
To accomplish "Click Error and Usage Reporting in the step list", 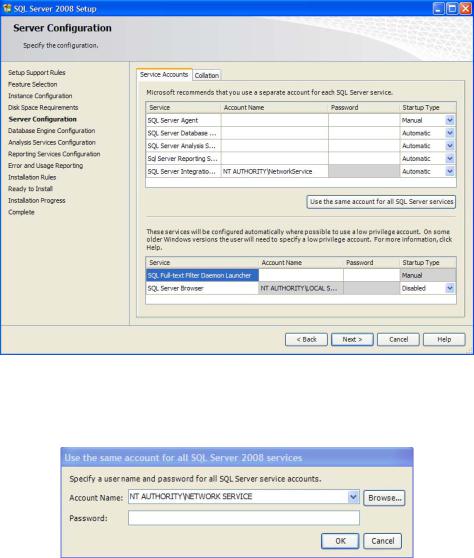I will coord(45,165).
